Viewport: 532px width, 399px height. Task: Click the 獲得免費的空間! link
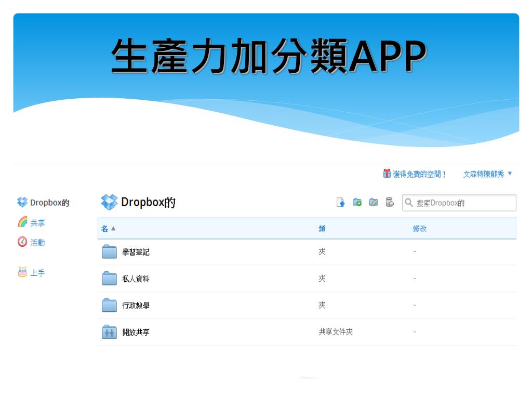tap(419, 174)
